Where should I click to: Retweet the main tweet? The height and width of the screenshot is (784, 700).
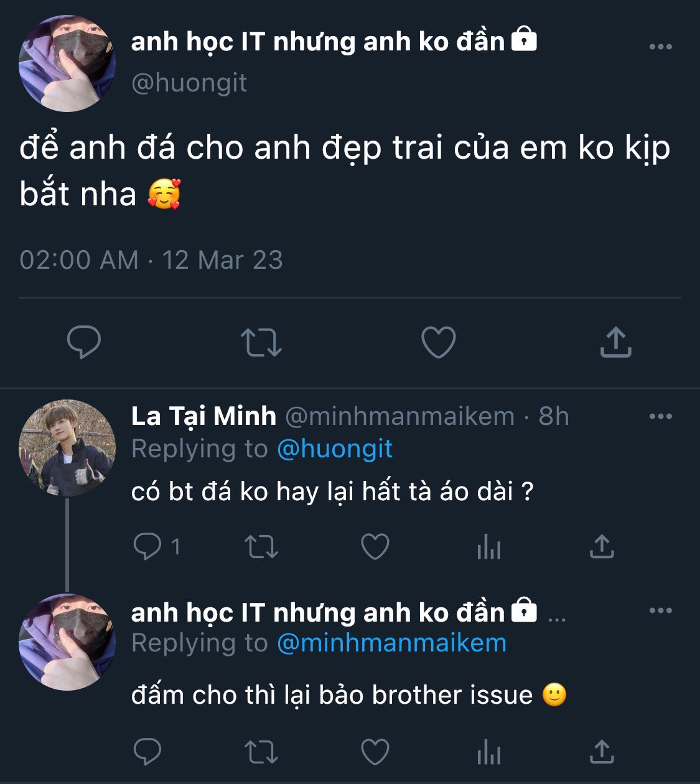coord(261,342)
